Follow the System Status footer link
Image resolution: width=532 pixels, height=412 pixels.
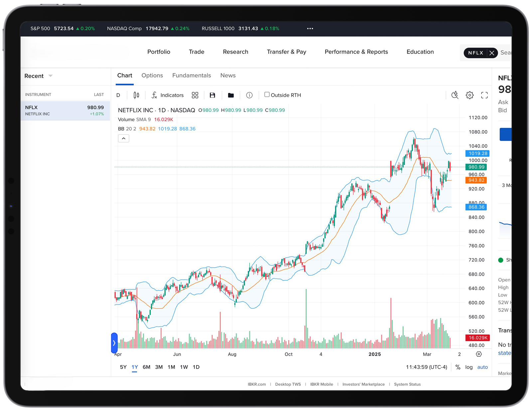click(407, 384)
